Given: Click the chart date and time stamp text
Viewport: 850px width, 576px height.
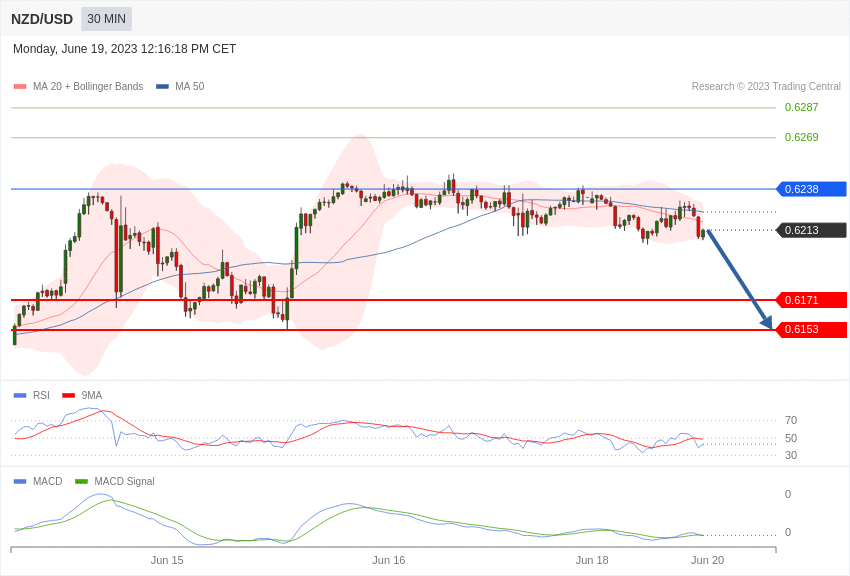Looking at the screenshot, I should (124, 49).
